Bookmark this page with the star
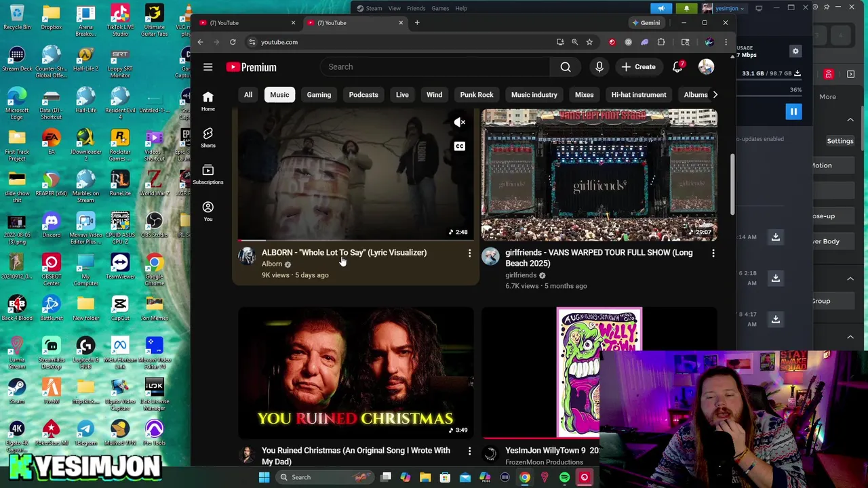868x488 pixels. point(589,42)
